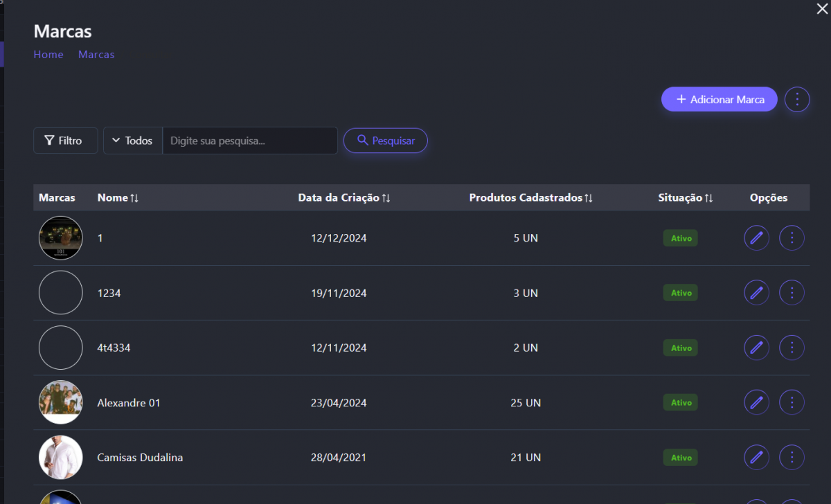831x504 pixels.
Task: Open more options for brand 1
Action: [792, 238]
